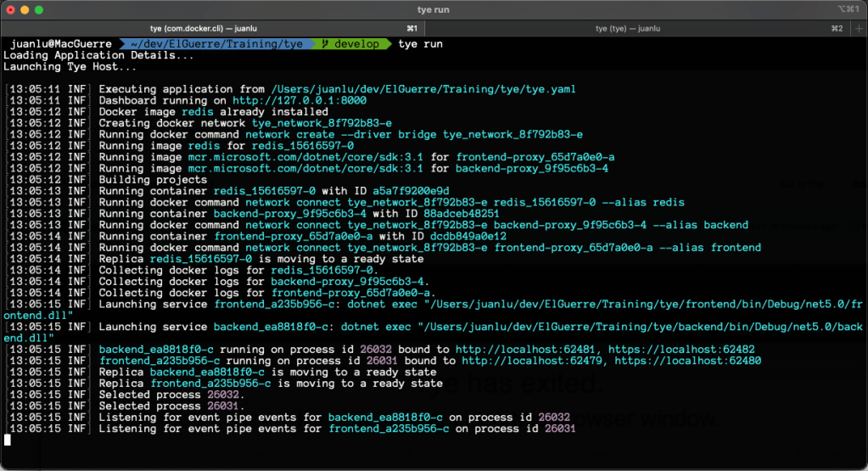Click the git branch icon beside develop

pos(324,43)
